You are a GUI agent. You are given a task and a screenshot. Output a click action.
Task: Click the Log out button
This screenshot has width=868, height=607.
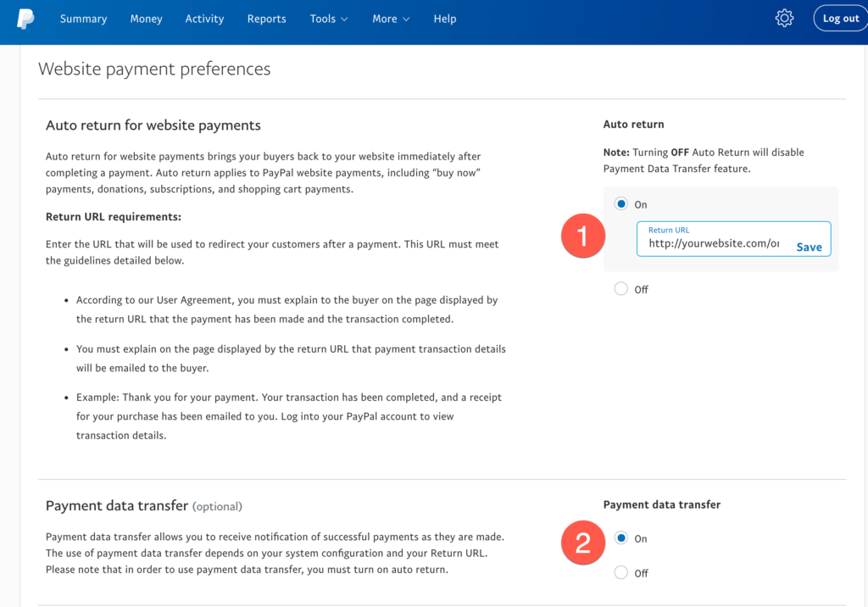click(x=840, y=19)
